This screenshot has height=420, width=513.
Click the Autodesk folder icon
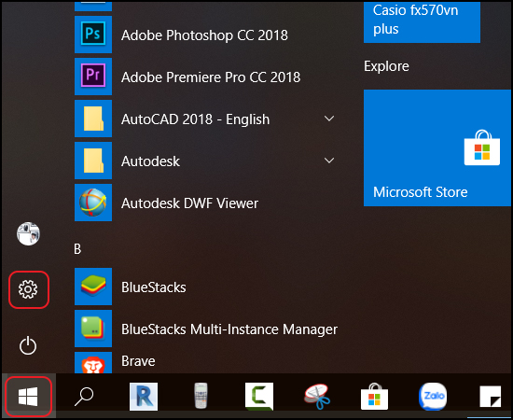pyautogui.click(x=93, y=161)
